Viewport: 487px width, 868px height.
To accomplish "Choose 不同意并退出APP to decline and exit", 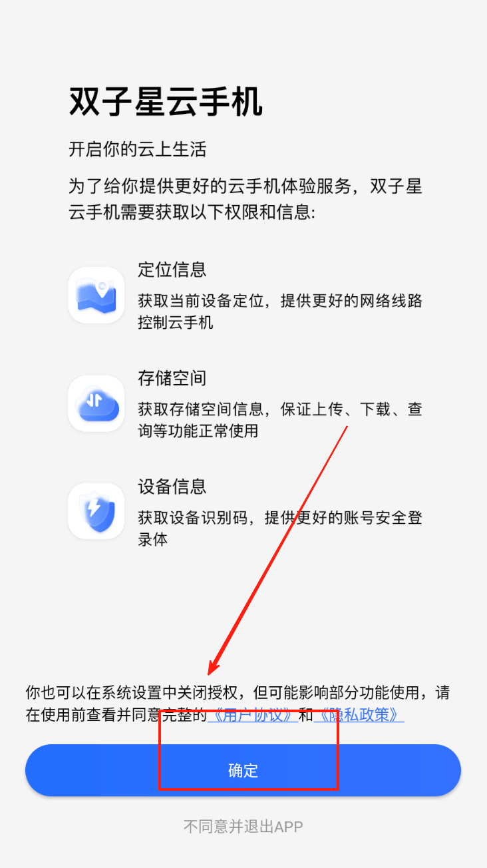I will pyautogui.click(x=243, y=827).
